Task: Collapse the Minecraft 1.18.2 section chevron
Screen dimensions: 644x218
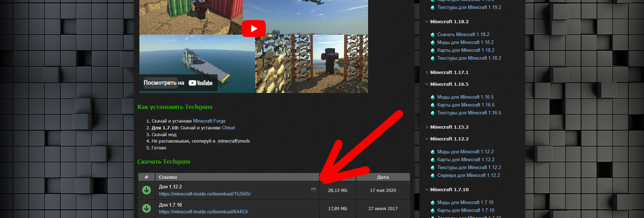Action: click(x=426, y=22)
